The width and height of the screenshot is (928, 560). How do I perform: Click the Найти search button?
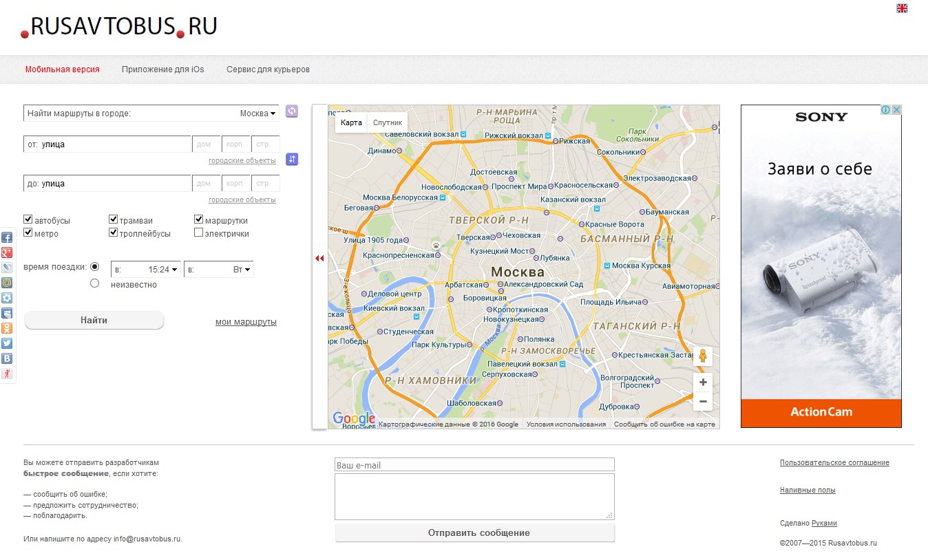[94, 320]
